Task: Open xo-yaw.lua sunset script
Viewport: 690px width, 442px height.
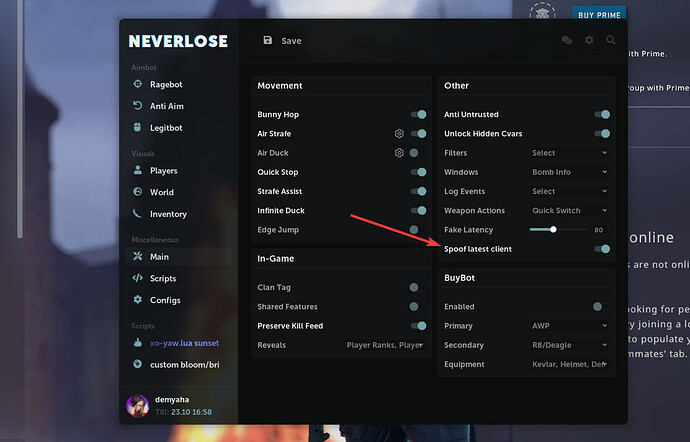Action: point(184,343)
